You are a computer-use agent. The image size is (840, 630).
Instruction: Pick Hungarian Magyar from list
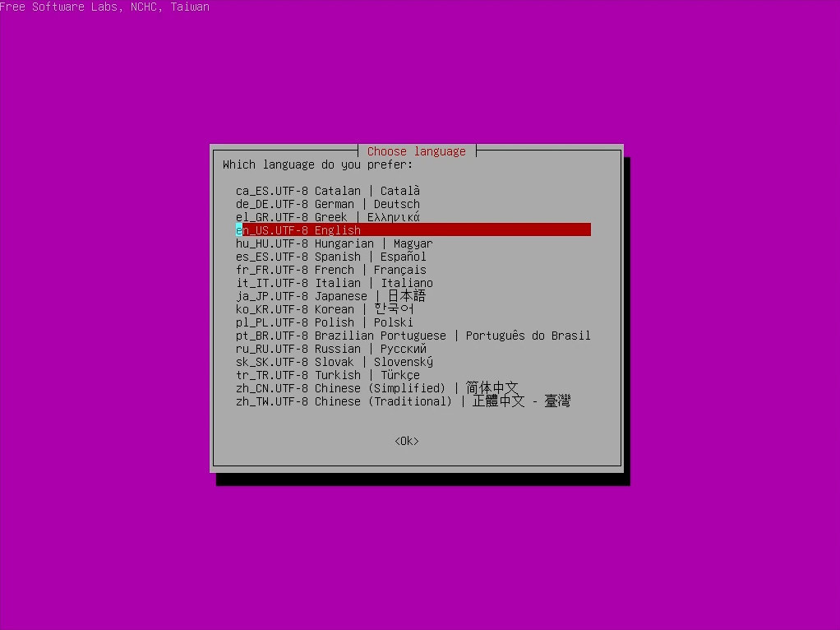pyautogui.click(x=334, y=243)
